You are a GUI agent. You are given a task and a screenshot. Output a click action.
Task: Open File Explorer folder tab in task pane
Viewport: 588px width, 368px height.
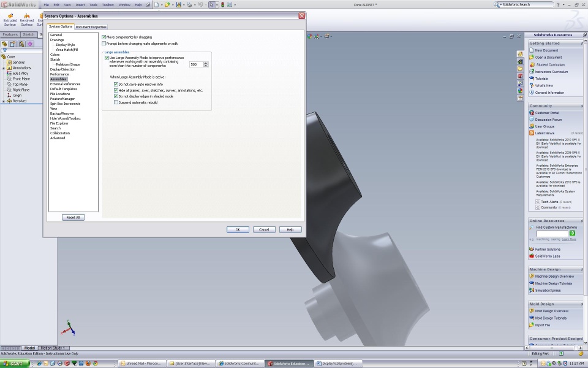520,69
